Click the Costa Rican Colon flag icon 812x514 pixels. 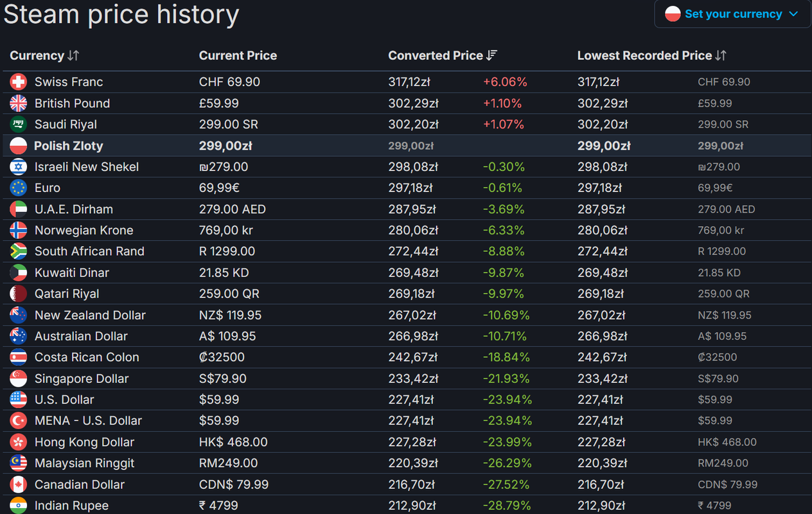tap(19, 357)
